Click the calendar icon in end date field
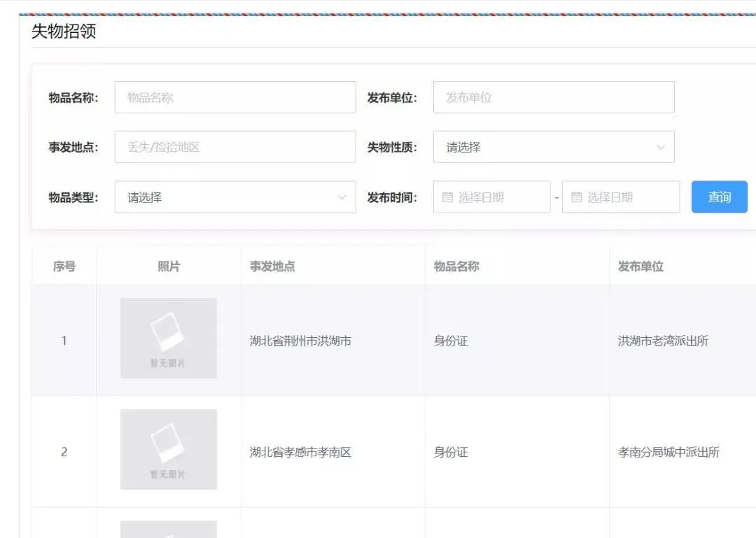 point(576,197)
